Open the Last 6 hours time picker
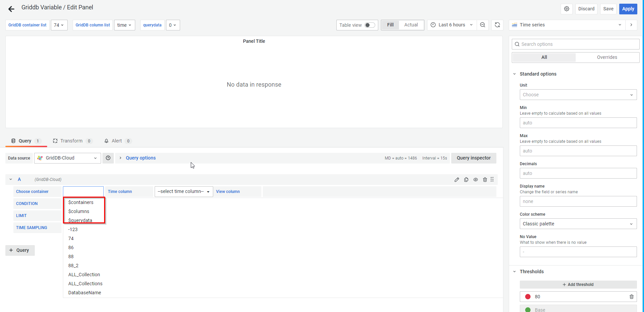This screenshot has width=644, height=312. click(x=452, y=25)
